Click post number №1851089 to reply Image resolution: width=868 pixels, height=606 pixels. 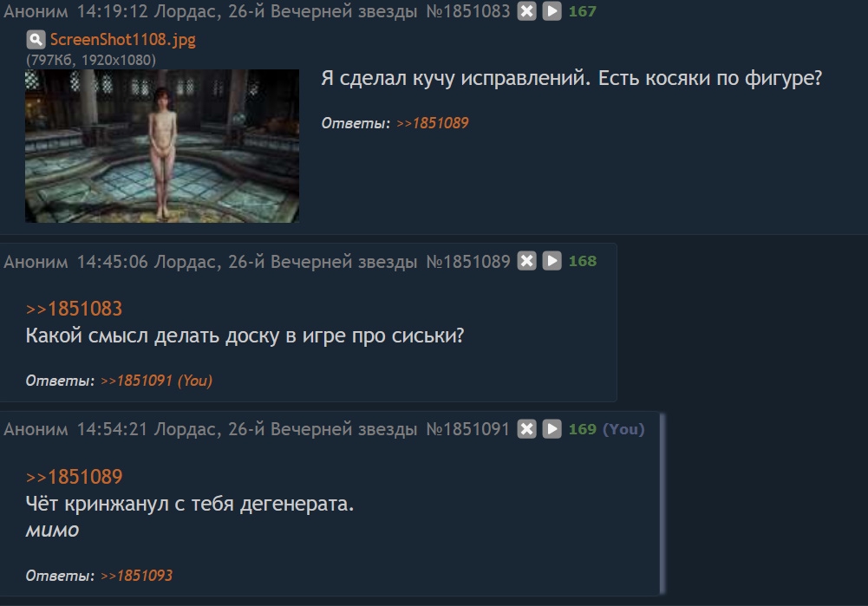click(x=467, y=261)
